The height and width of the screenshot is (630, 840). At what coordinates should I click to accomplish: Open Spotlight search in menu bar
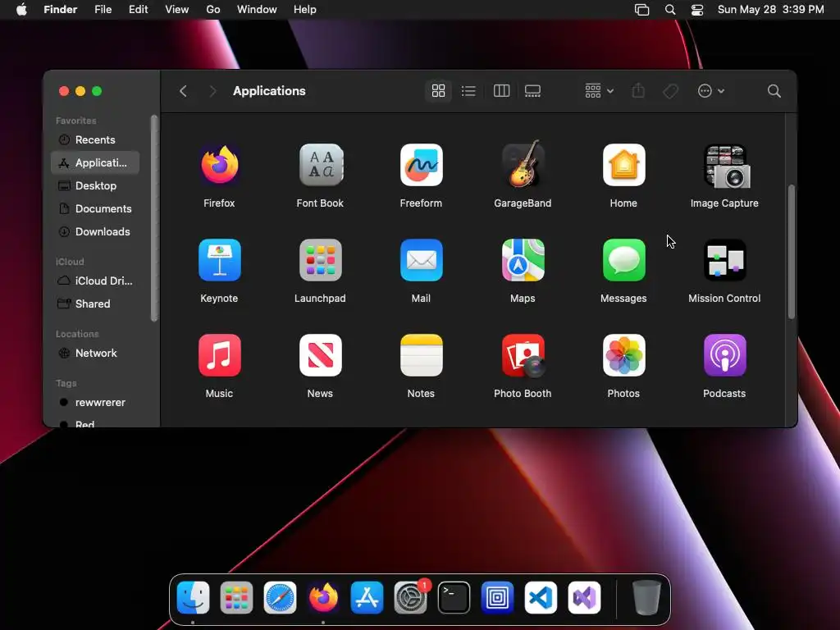[669, 9]
